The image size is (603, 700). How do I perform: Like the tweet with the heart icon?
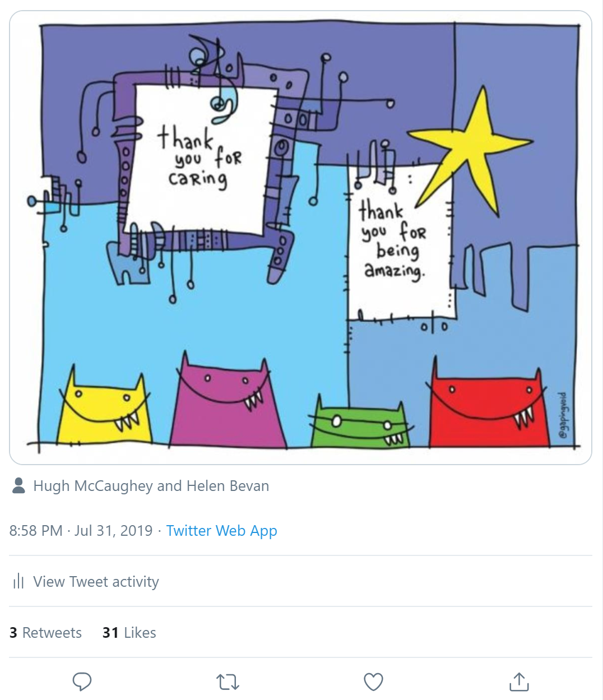click(374, 682)
